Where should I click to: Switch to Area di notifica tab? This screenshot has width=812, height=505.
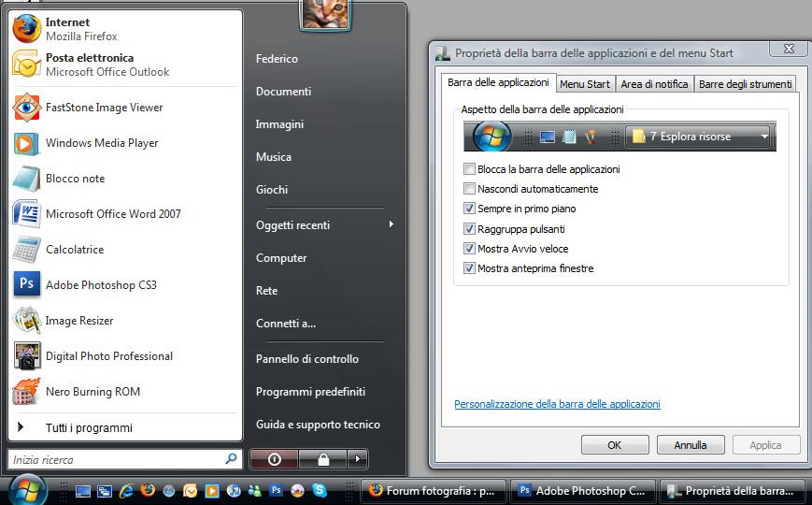coord(654,84)
